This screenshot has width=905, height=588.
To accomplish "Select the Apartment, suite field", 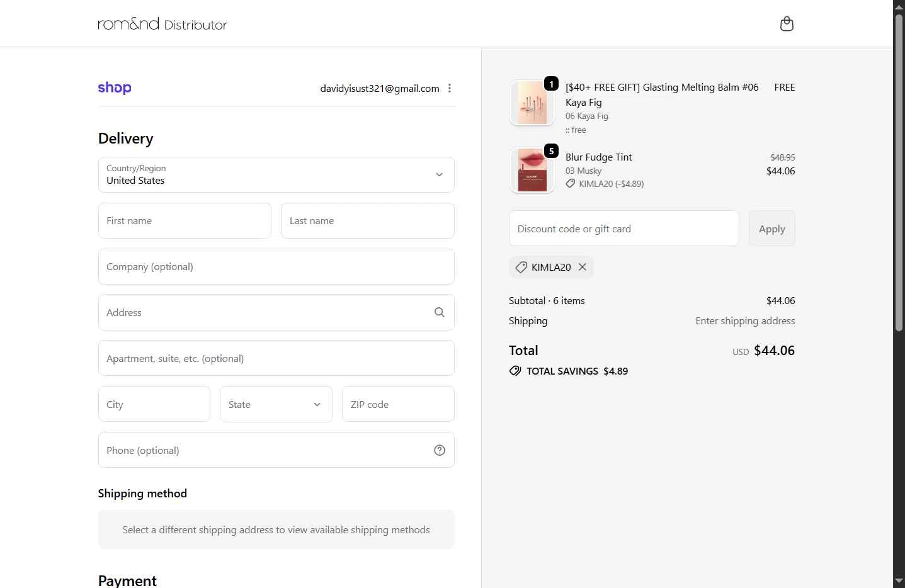I will [x=276, y=358].
